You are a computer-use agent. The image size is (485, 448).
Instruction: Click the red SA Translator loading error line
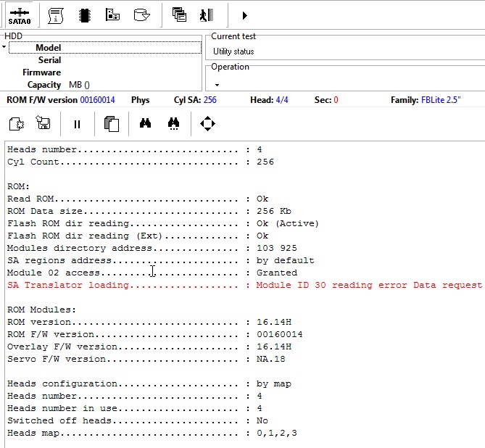pos(244,285)
